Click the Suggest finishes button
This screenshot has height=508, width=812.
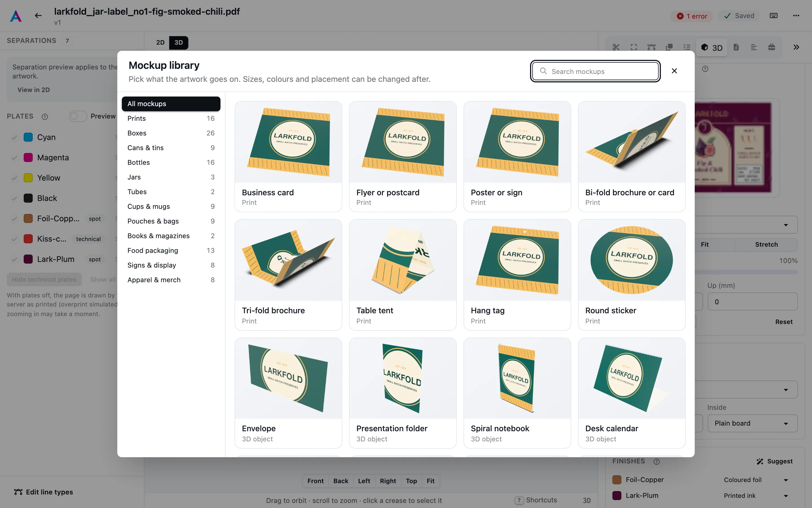click(775, 462)
